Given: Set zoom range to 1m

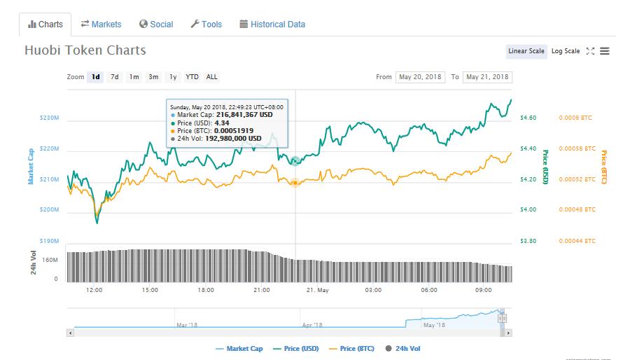Looking at the screenshot, I should tap(134, 77).
